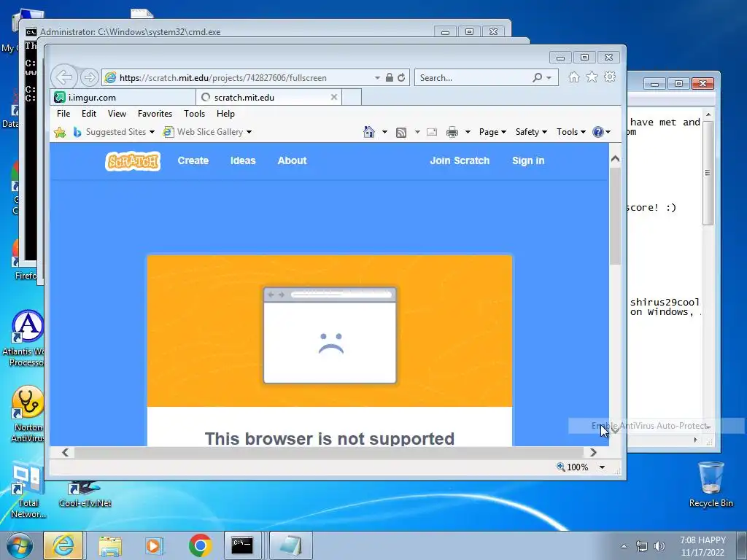Expand the Web Slice Gallery dropdown
The height and width of the screenshot is (560, 747).
point(249,133)
